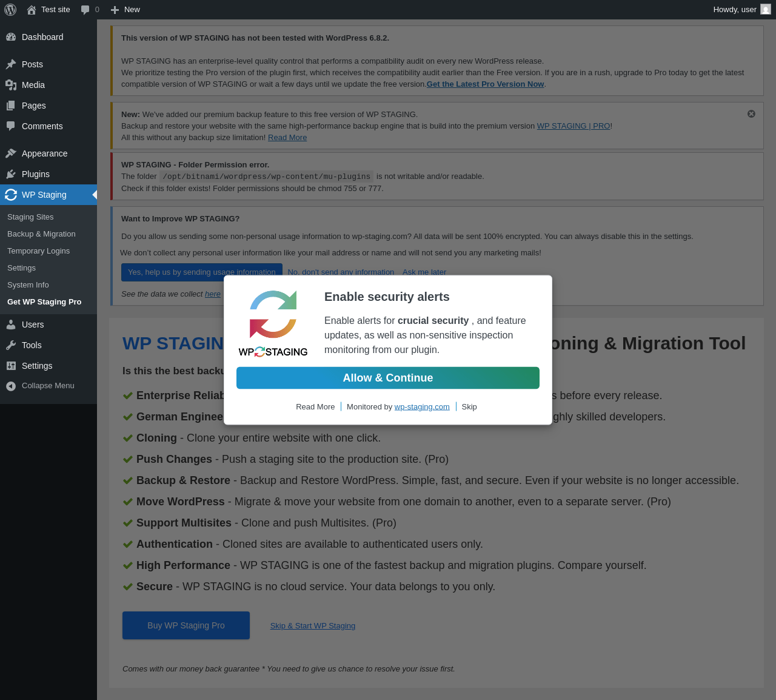Go to the Dashboard menu item
Image resolution: width=776 pixels, height=700 pixels.
(x=48, y=37)
